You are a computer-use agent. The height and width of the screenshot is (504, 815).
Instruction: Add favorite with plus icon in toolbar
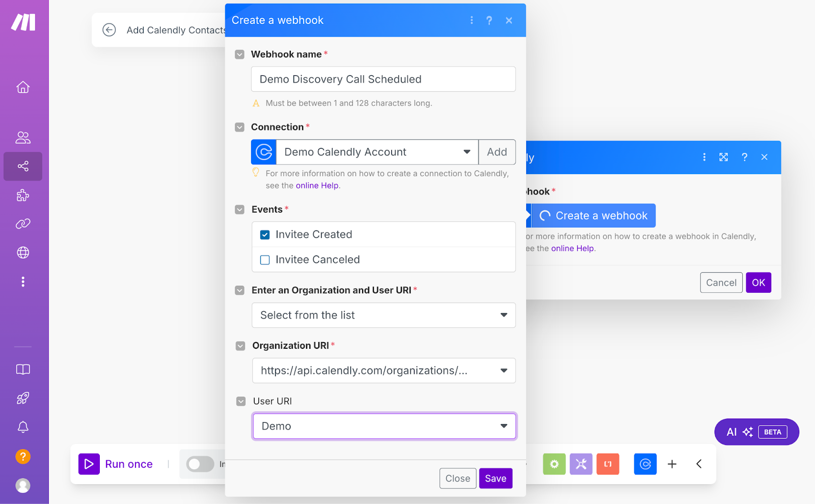coord(672,464)
